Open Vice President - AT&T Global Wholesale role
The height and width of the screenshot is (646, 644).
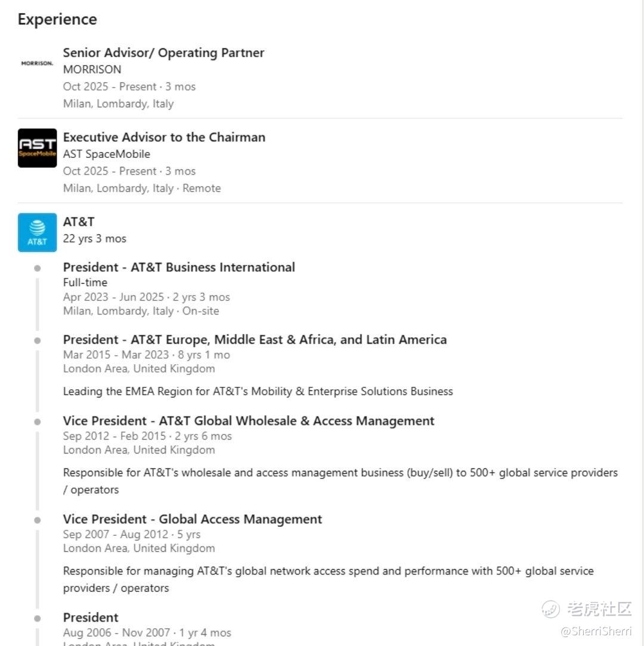coord(249,421)
